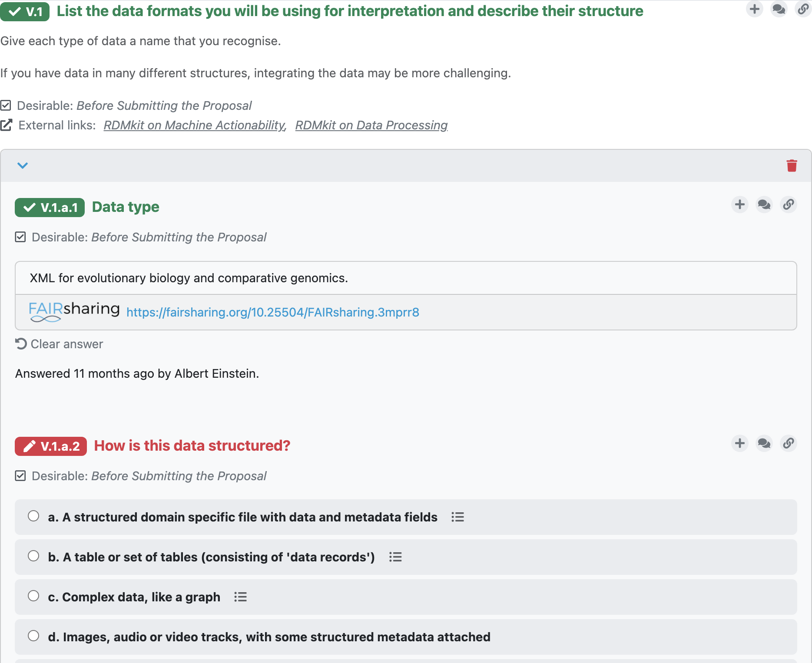Click Desirable tag under Data type question
This screenshot has height=663, width=812.
pos(141,237)
